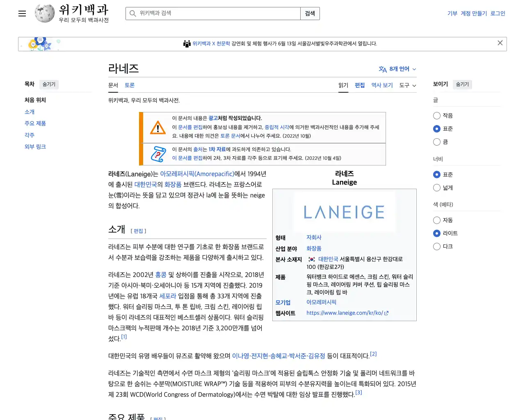Click the 화장품 link in infobox 산업 분야
Image resolution: width=525 pixels, height=420 pixels.
tap(314, 249)
